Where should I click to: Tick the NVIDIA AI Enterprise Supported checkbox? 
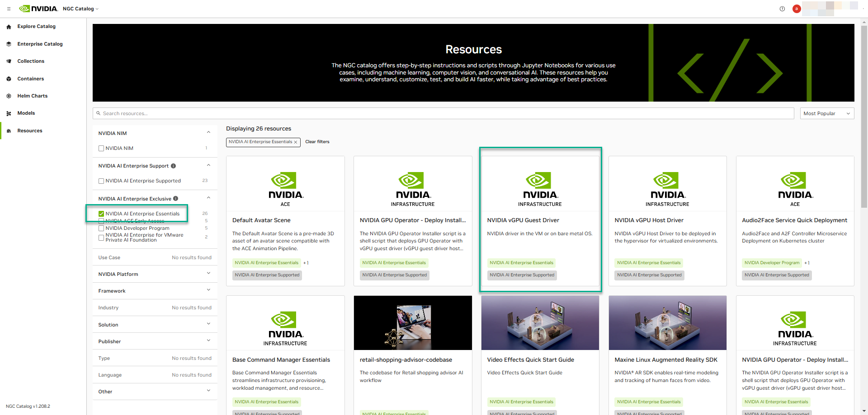point(101,181)
